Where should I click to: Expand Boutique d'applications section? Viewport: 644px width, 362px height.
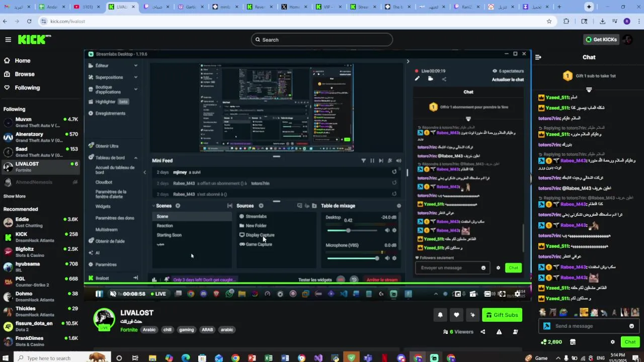(113, 89)
